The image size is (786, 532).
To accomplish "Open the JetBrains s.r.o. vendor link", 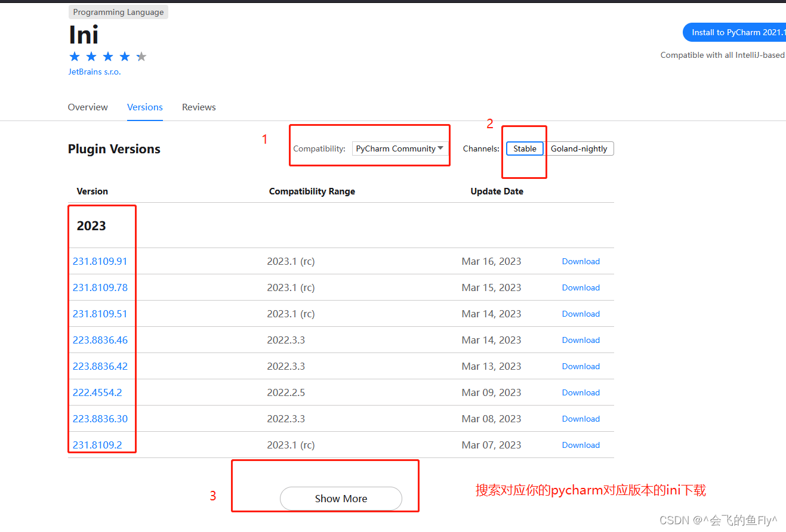I will [x=94, y=72].
